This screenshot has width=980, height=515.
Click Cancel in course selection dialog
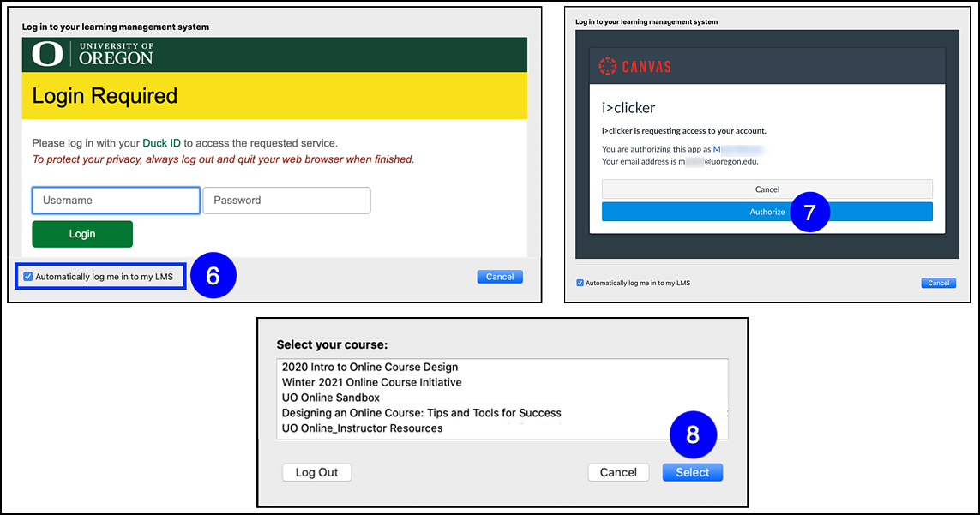click(619, 472)
